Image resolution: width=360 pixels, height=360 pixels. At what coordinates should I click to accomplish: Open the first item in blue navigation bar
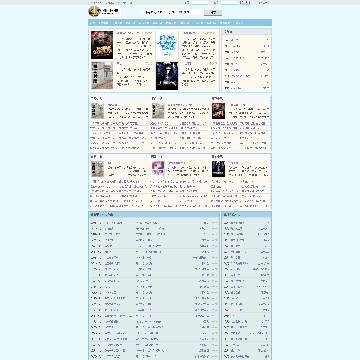pyautogui.click(x=93, y=23)
